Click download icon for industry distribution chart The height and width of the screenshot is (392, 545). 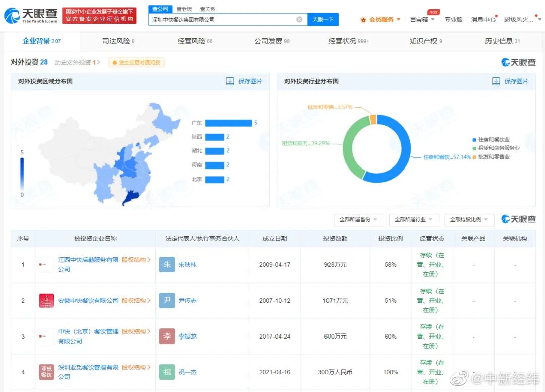point(496,81)
